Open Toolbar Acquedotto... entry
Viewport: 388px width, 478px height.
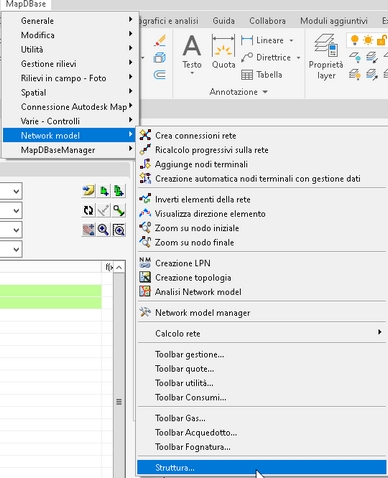262,432
